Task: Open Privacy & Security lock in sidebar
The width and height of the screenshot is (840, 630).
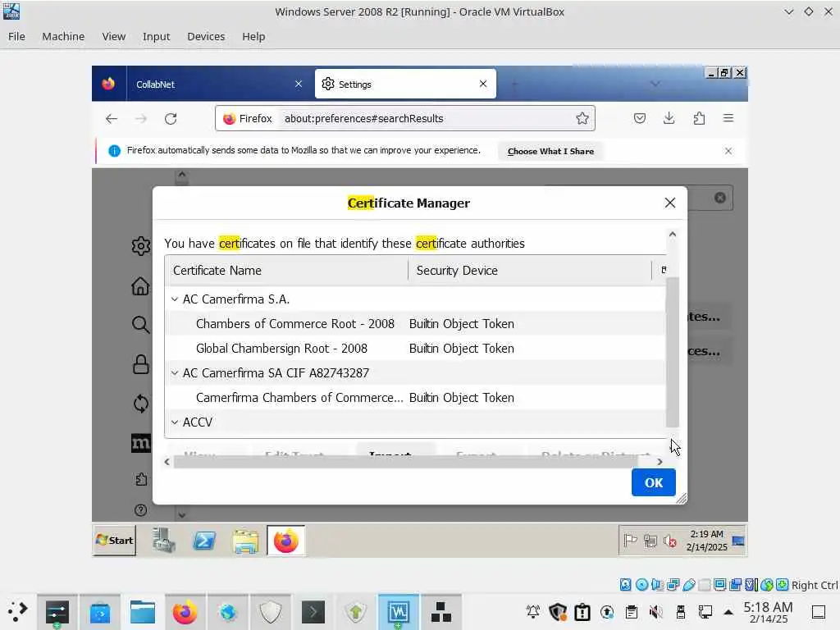Action: (x=141, y=363)
